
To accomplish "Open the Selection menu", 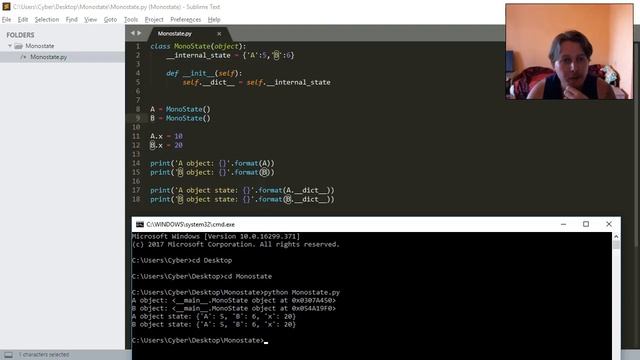I will [47, 20].
